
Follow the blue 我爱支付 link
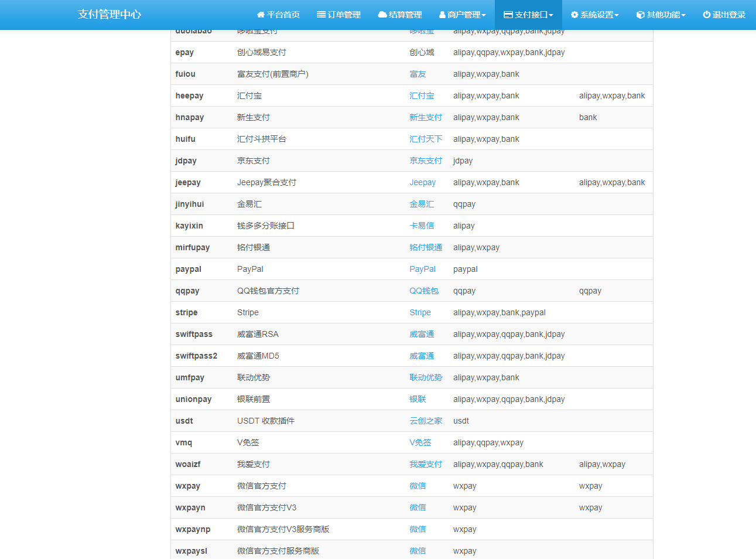(x=426, y=464)
